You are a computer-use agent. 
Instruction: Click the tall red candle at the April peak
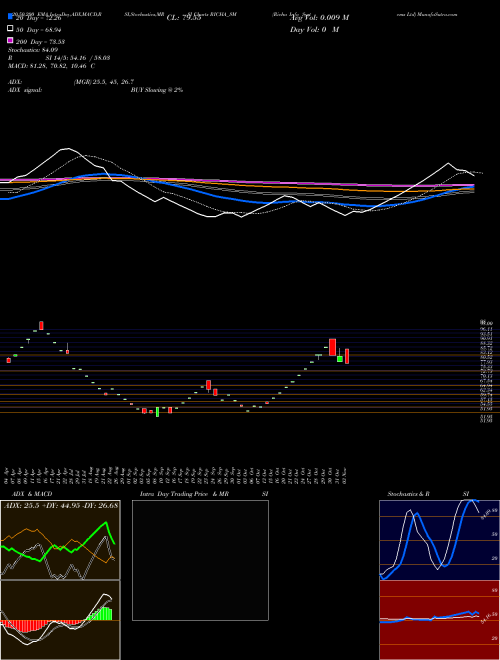(x=41, y=325)
